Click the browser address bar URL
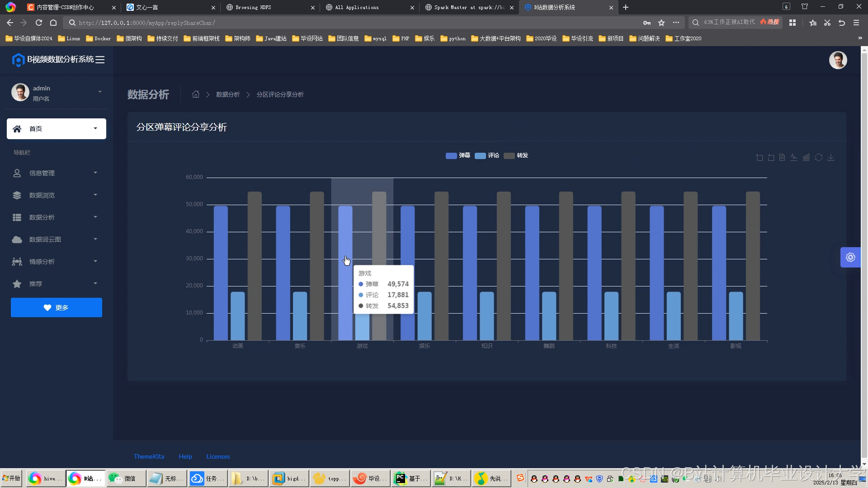 [x=147, y=23]
